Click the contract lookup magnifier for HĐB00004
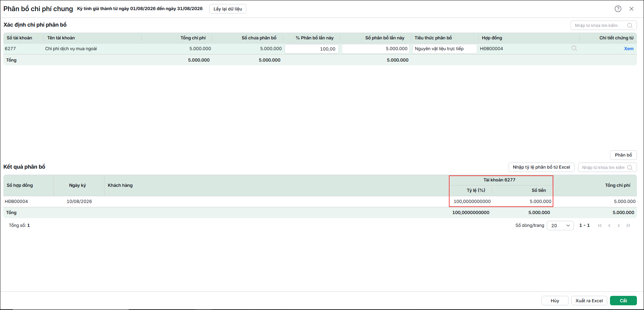 (x=574, y=48)
